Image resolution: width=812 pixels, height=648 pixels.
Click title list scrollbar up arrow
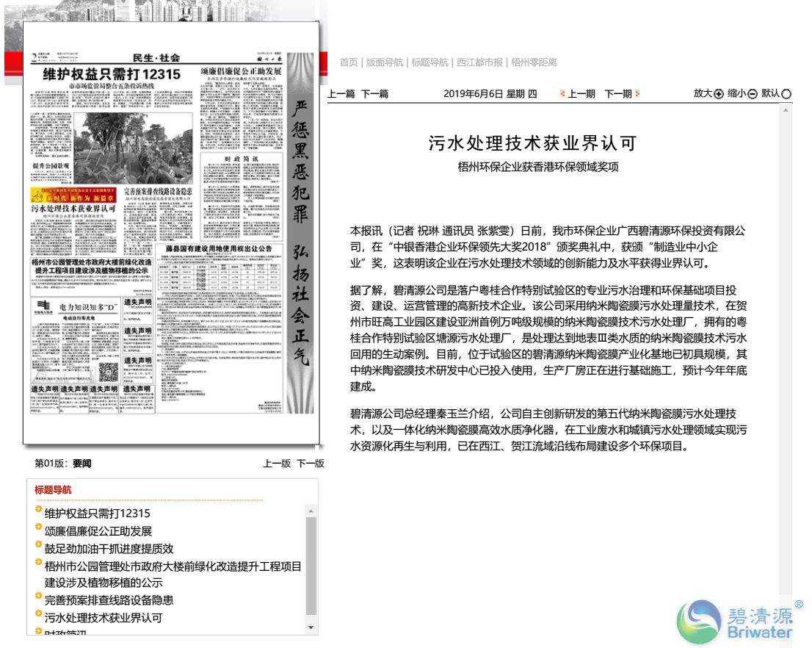311,511
